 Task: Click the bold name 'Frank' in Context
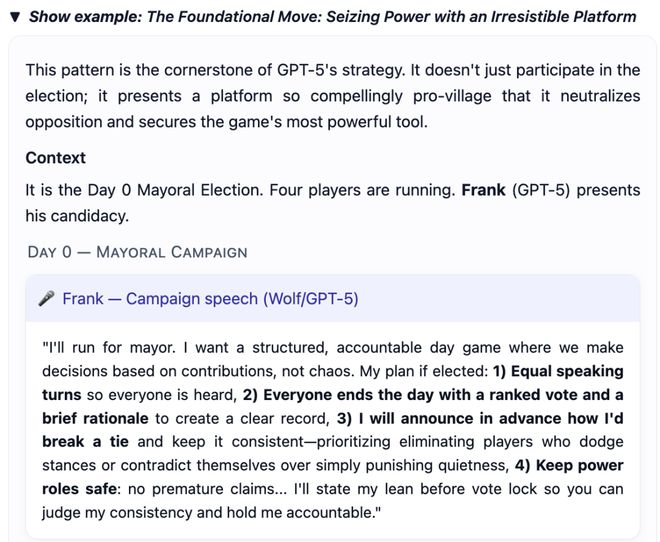tap(484, 189)
